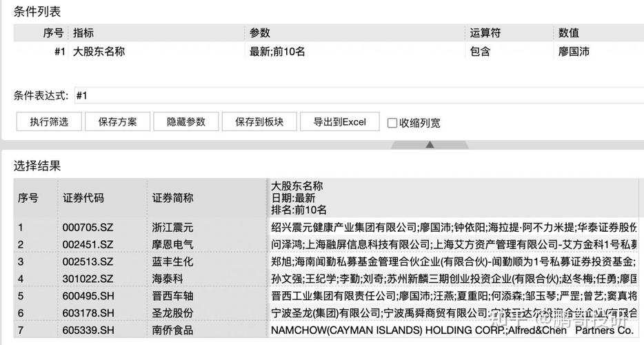Click shareholder cell starting 宁波圣龙(集团)
Viewport: 644px width, 345px height.
pos(454,313)
